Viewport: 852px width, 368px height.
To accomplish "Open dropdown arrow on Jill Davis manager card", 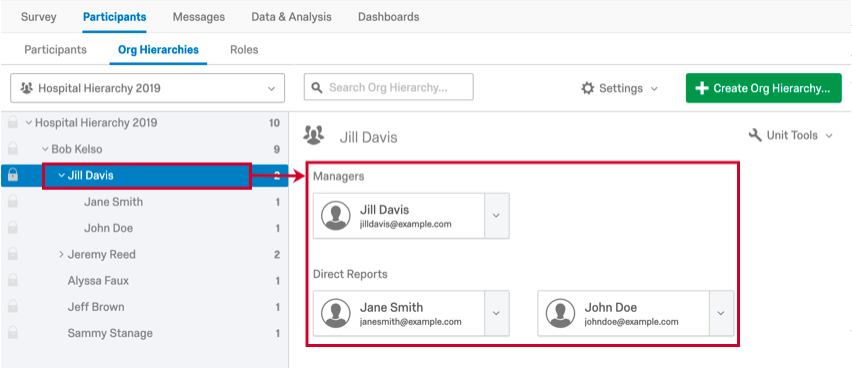I will click(x=496, y=216).
